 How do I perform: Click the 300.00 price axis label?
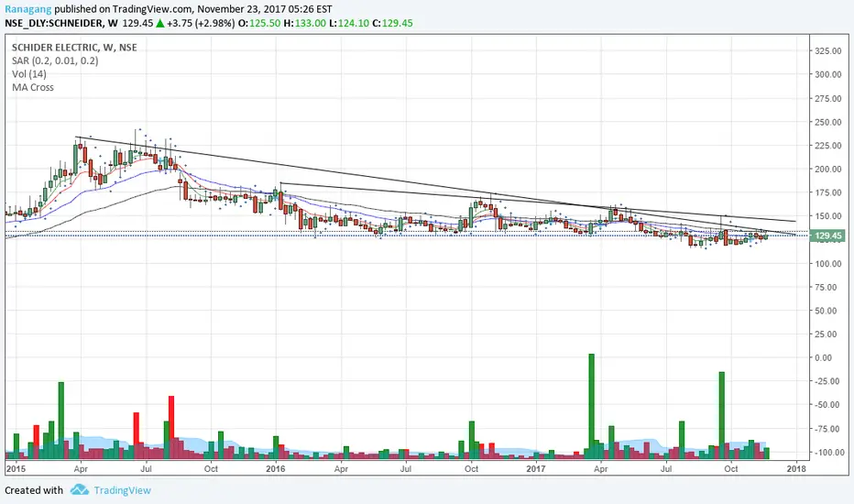pos(827,74)
